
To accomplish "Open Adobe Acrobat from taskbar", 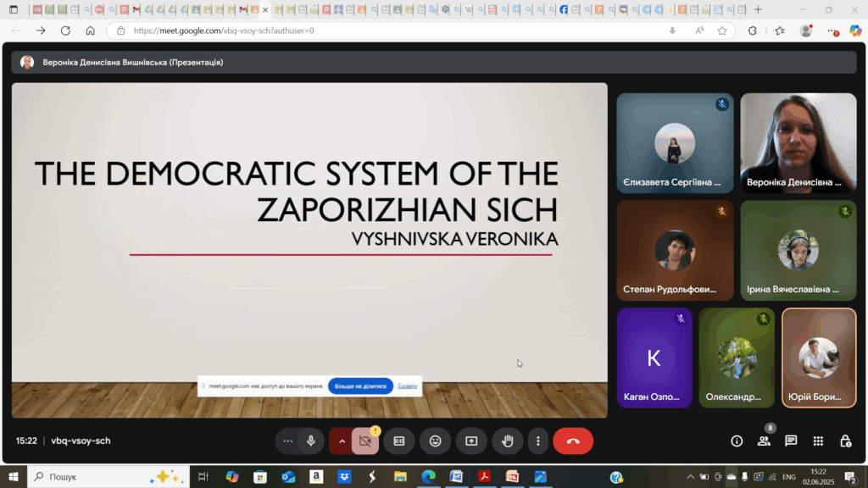I will (x=484, y=476).
